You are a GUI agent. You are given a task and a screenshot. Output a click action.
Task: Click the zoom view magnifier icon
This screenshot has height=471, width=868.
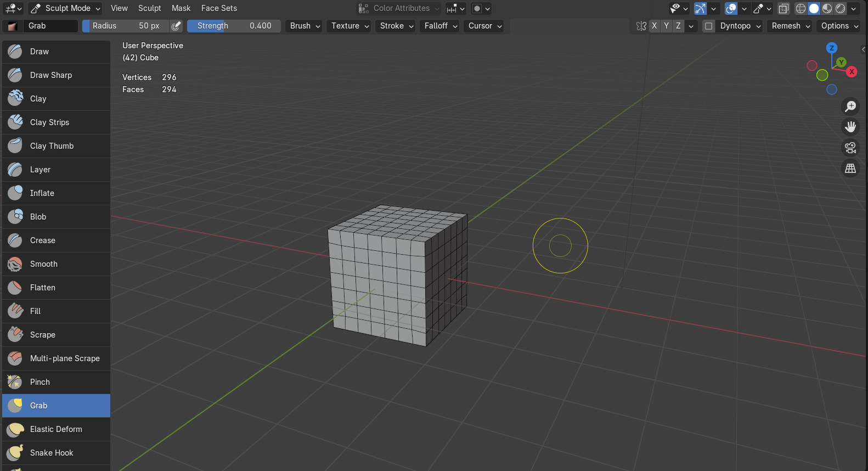coord(850,106)
